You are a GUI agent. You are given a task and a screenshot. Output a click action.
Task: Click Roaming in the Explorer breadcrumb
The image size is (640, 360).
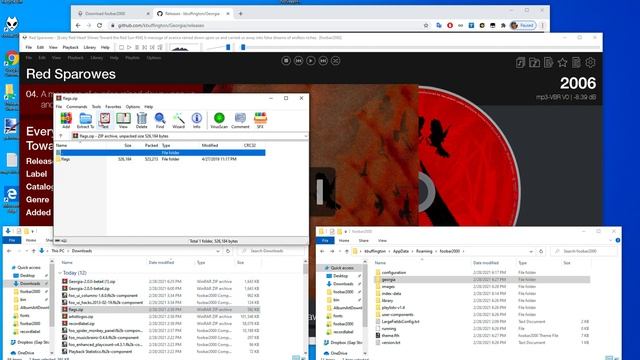pyautogui.click(x=424, y=251)
